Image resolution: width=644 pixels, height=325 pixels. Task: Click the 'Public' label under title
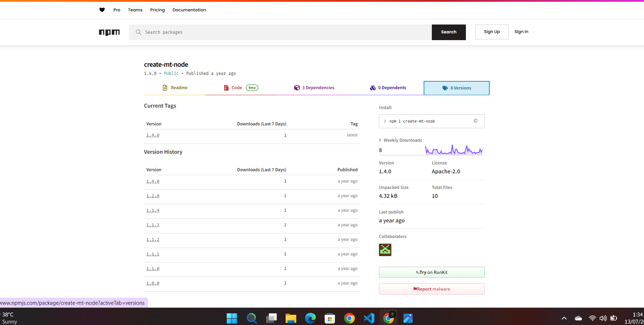tap(171, 74)
